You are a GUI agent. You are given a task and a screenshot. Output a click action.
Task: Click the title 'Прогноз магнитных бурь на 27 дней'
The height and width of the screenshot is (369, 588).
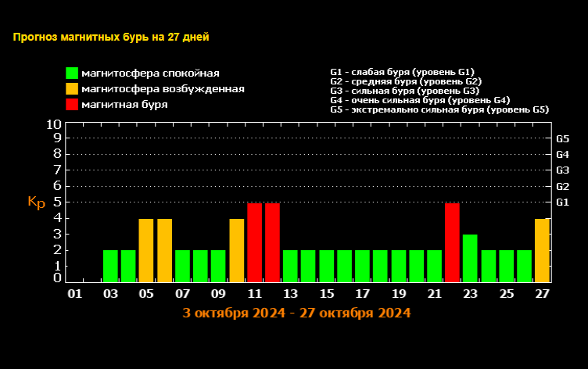click(111, 37)
